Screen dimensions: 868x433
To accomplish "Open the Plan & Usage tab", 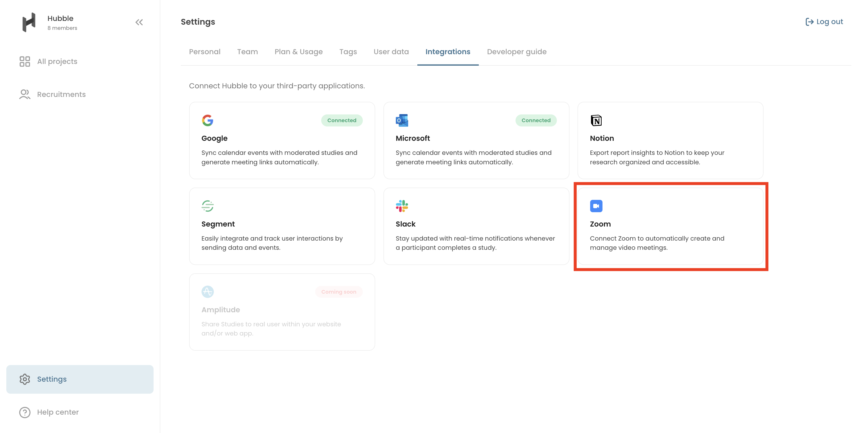I will [x=299, y=52].
